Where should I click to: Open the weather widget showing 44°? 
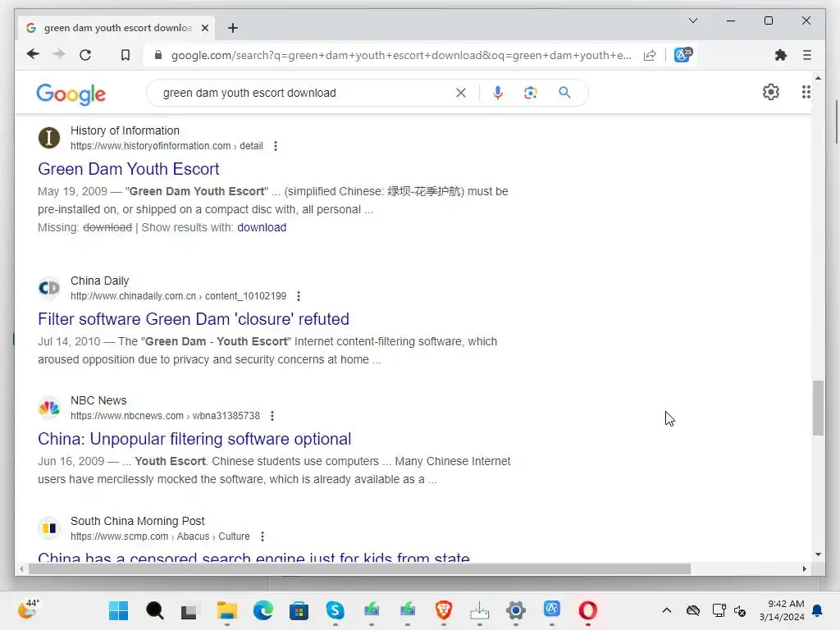tap(29, 609)
